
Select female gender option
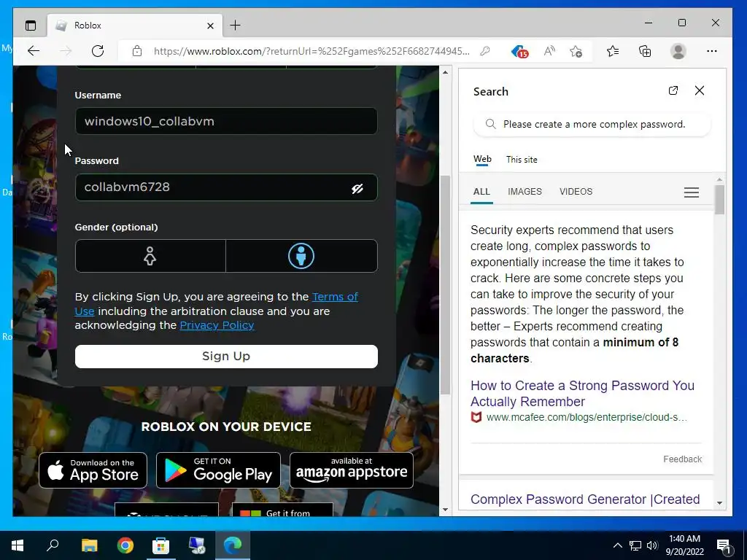pos(150,256)
